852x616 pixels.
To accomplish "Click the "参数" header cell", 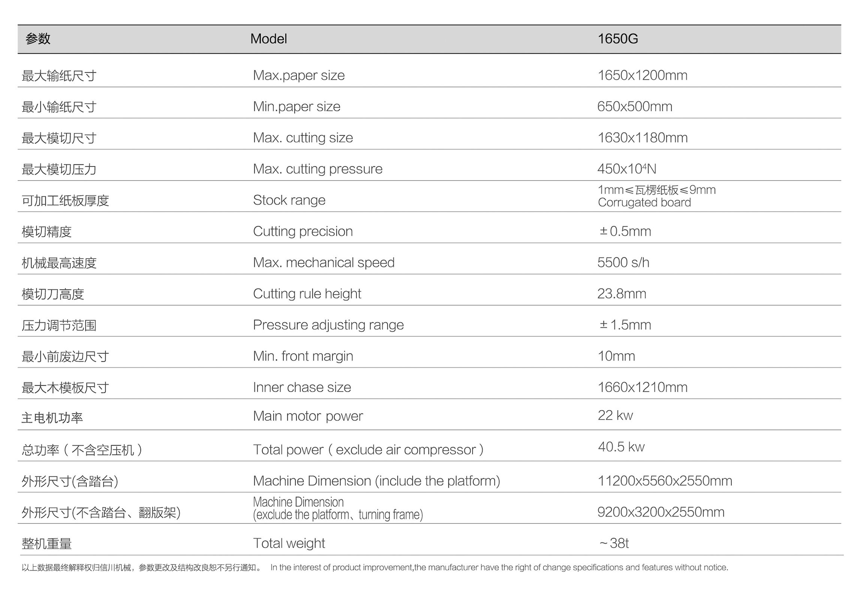I will pyautogui.click(x=38, y=39).
